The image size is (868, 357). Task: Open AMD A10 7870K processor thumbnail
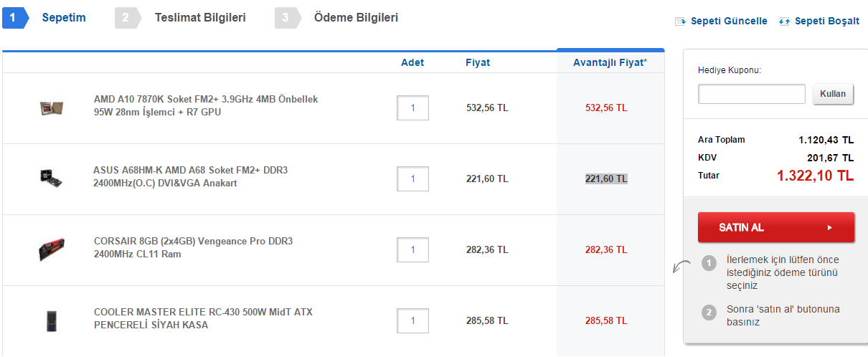pos(52,108)
